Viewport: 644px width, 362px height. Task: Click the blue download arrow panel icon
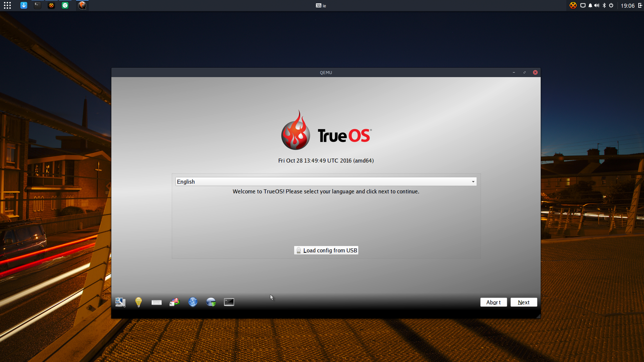pos(24,5)
